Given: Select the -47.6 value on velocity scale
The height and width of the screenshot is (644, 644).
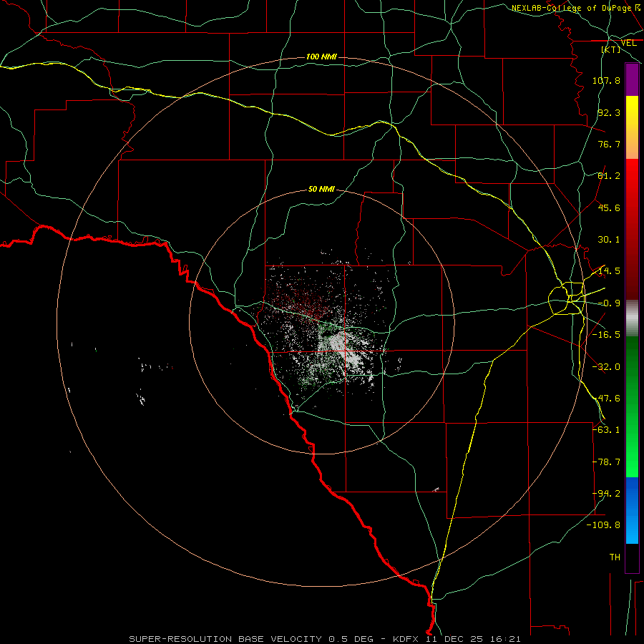Looking at the screenshot, I should 606,399.
